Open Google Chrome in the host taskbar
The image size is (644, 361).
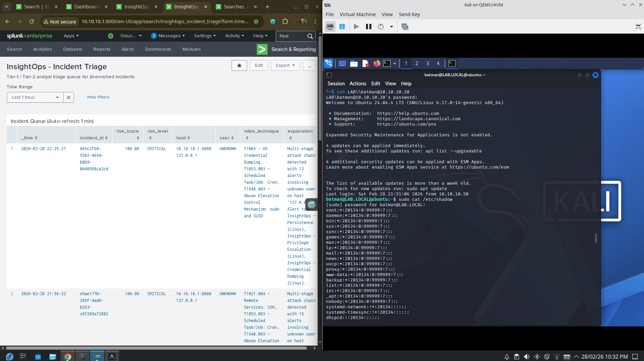[x=68, y=356]
